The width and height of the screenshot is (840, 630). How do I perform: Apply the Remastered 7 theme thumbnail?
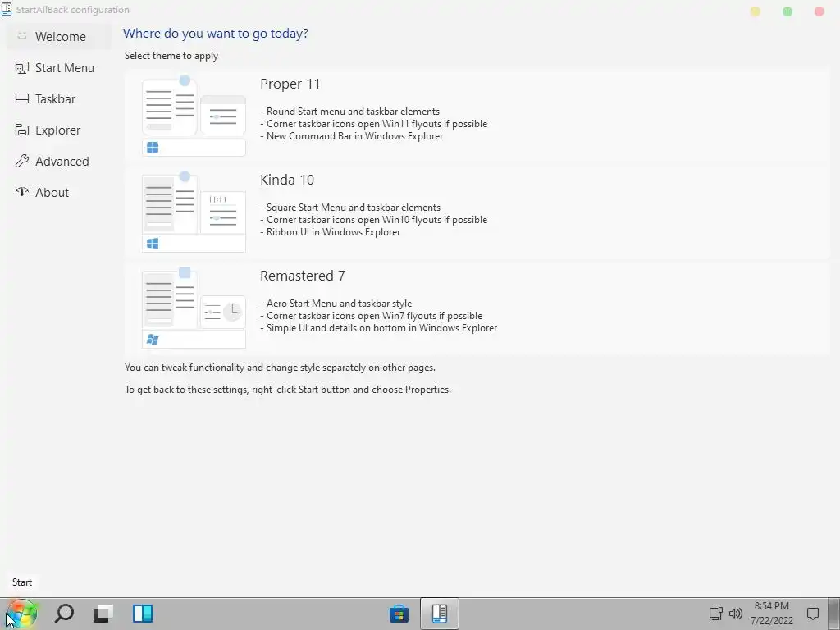pos(194,308)
